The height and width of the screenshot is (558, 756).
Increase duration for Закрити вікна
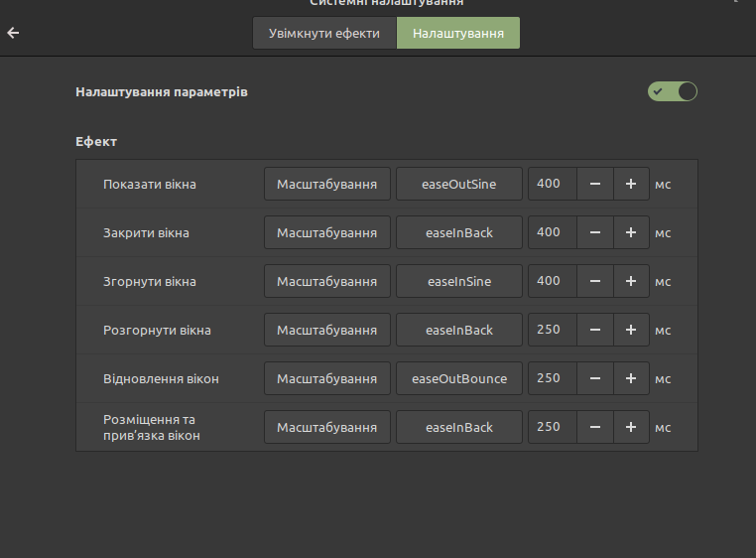(631, 232)
